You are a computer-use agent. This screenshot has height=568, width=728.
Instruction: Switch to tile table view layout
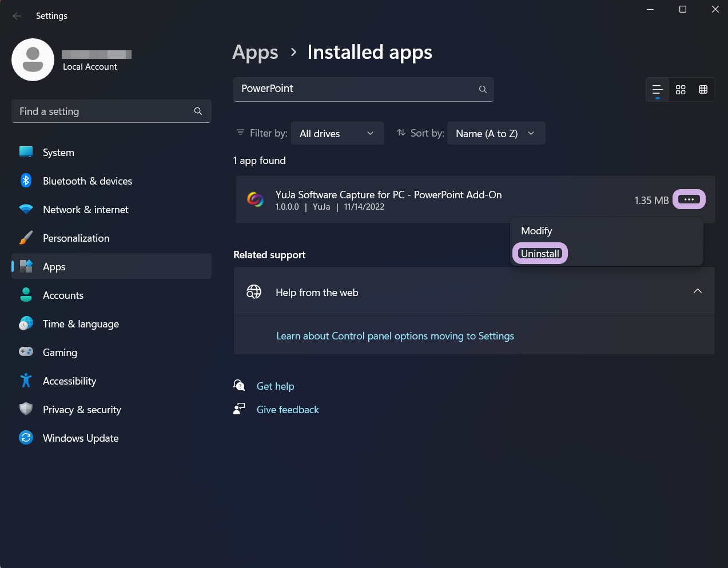pos(703,90)
